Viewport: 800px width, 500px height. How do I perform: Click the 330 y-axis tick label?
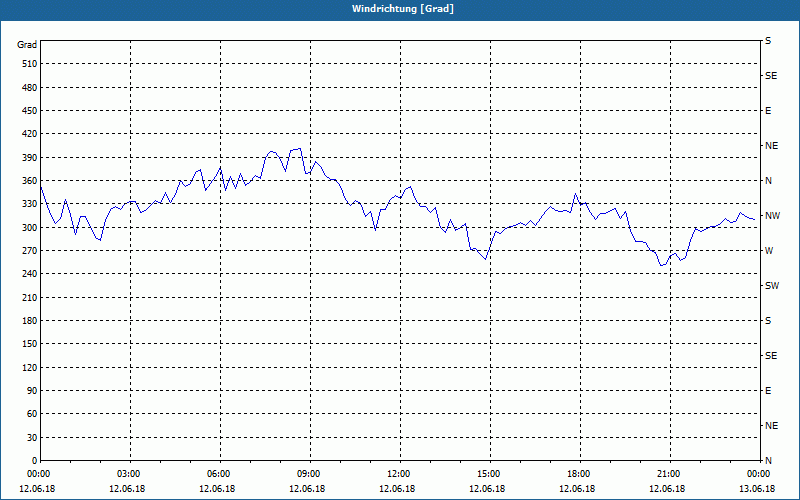pyautogui.click(x=30, y=204)
